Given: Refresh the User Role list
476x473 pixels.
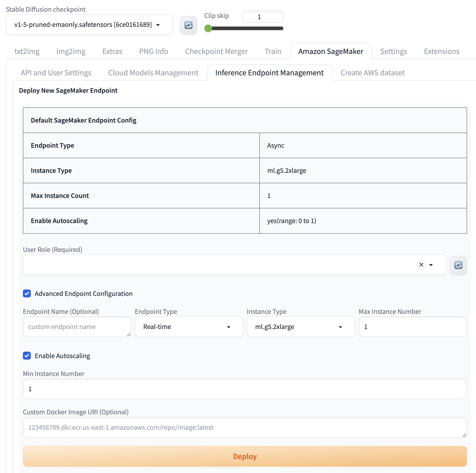Looking at the screenshot, I should coord(458,265).
